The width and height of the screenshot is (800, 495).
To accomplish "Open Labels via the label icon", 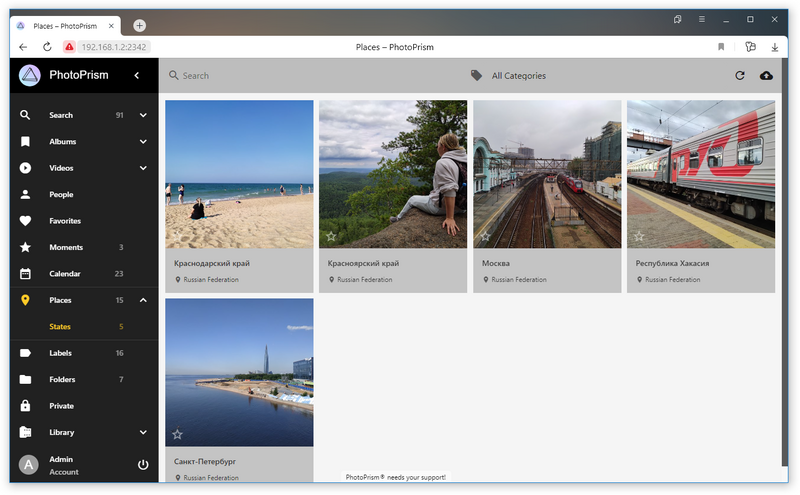I will click(25, 353).
